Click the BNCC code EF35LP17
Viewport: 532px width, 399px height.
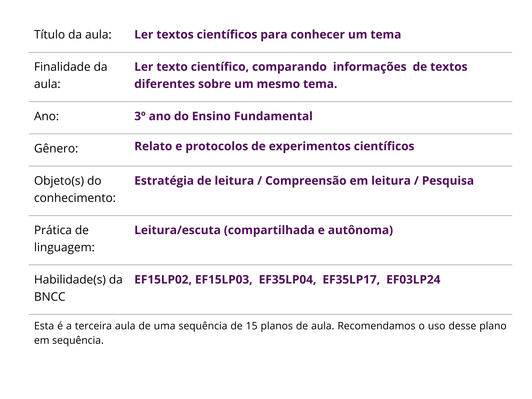pos(350,280)
